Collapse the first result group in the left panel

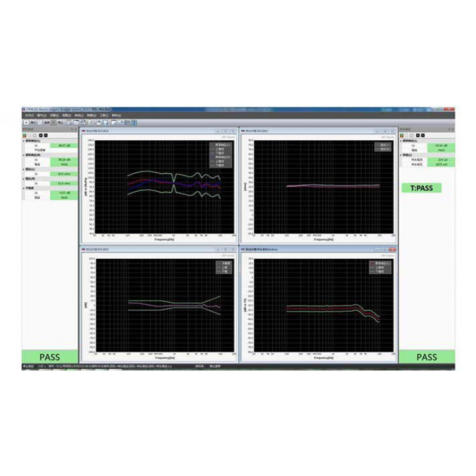(x=24, y=141)
